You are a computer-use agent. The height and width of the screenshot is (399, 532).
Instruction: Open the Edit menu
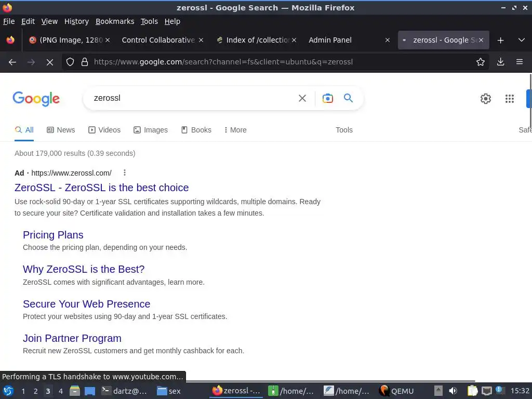click(x=28, y=21)
